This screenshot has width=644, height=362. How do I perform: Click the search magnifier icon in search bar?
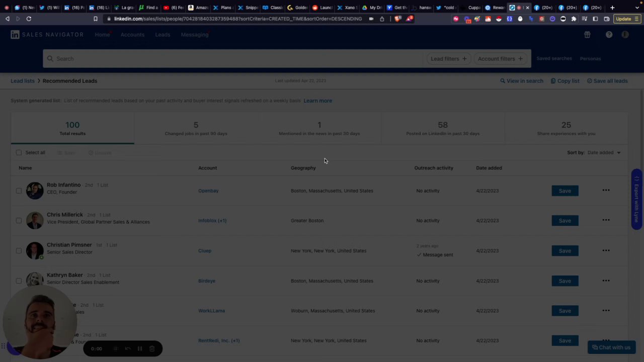click(50, 59)
